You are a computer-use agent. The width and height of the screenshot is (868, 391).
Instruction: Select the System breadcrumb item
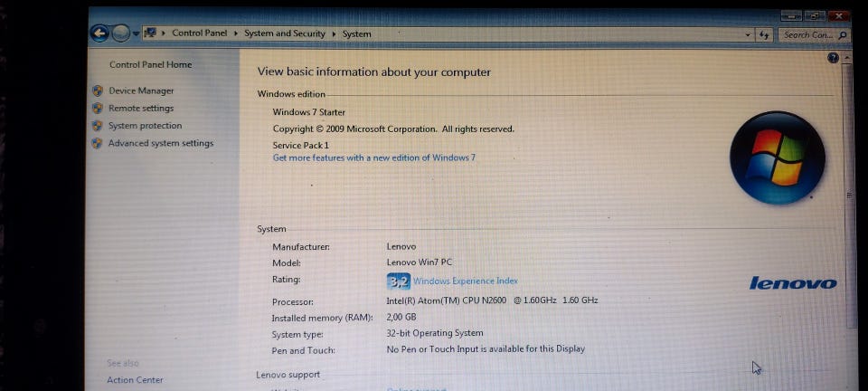[356, 34]
